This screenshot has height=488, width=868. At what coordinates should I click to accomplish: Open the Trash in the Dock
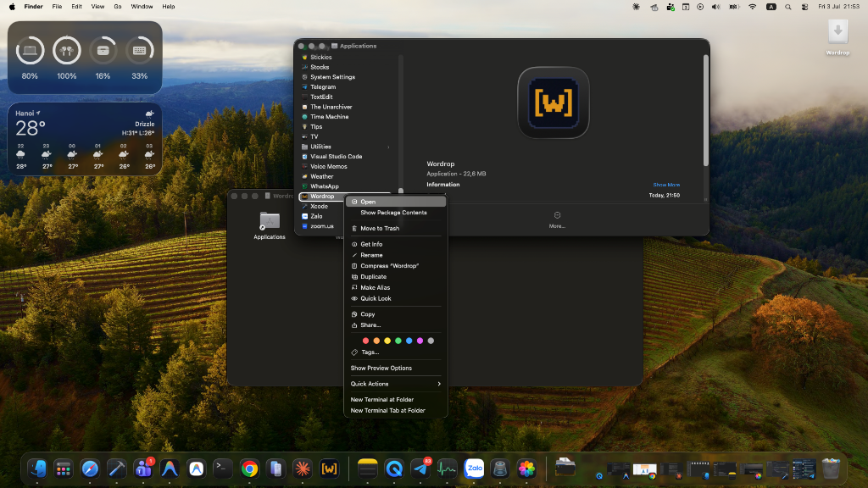pos(831,469)
